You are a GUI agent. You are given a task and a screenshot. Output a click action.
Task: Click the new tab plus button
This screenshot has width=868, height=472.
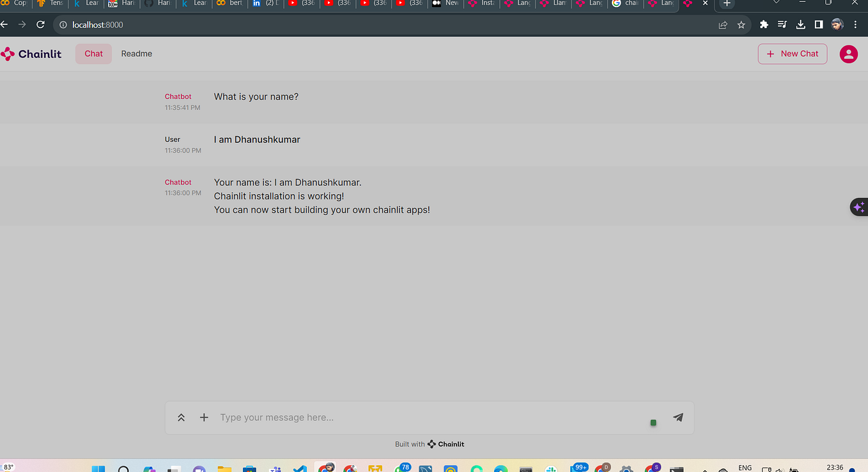(x=726, y=4)
